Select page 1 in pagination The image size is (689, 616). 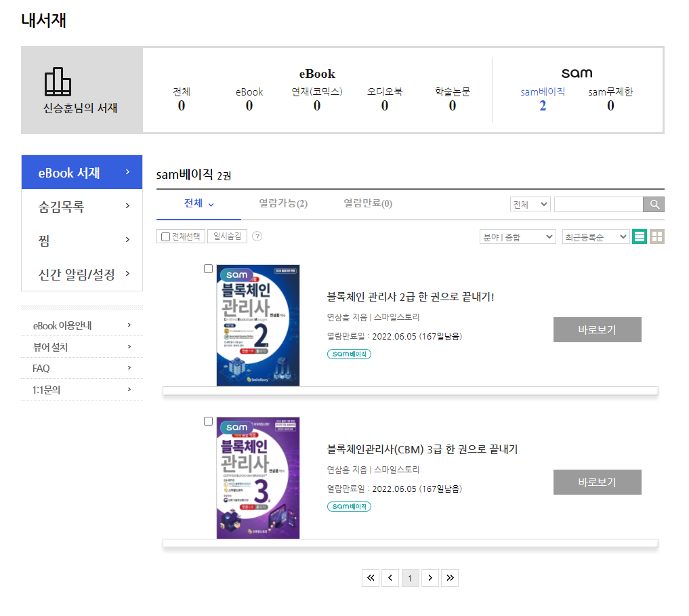click(x=410, y=578)
